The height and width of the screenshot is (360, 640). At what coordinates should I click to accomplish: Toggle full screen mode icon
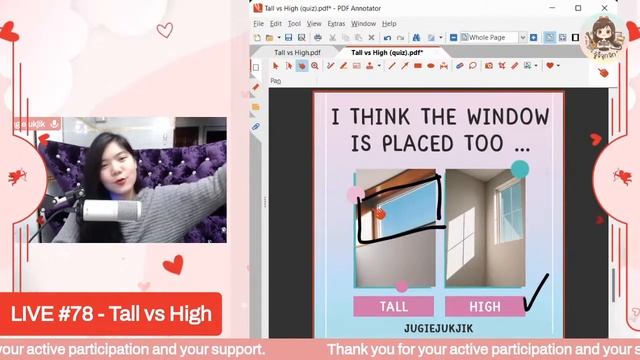click(x=575, y=38)
